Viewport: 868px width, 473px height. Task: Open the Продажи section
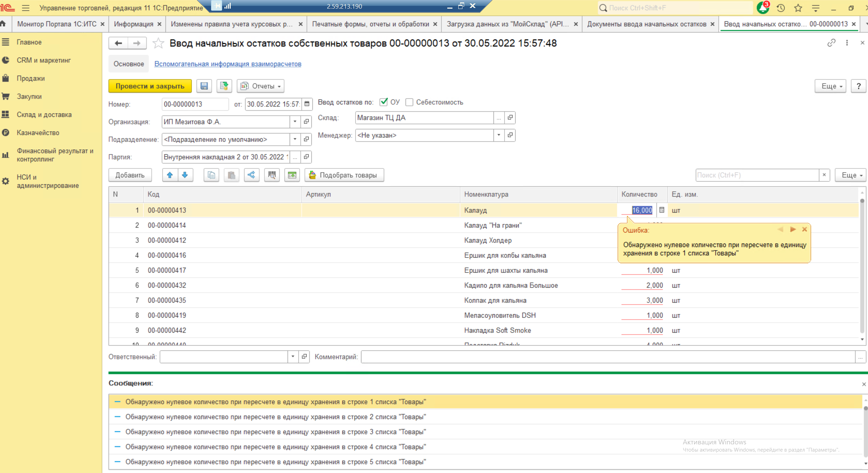[x=31, y=78]
